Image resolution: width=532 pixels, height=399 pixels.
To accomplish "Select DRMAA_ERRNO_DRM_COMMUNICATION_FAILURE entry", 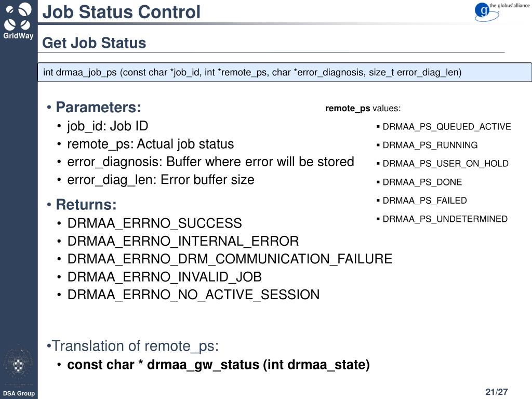I will [230, 259].
